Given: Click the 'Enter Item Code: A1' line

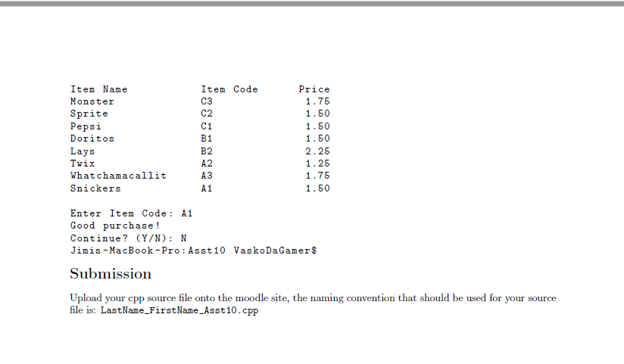Looking at the screenshot, I should 131,213.
